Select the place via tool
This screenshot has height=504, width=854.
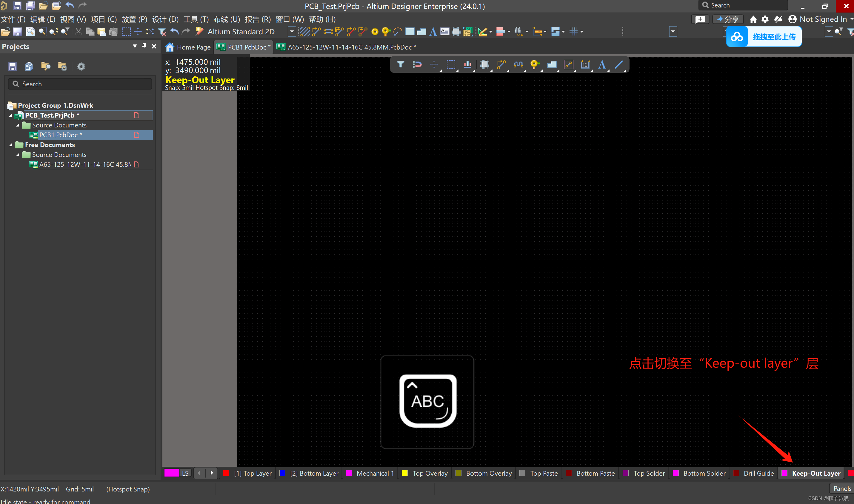535,64
